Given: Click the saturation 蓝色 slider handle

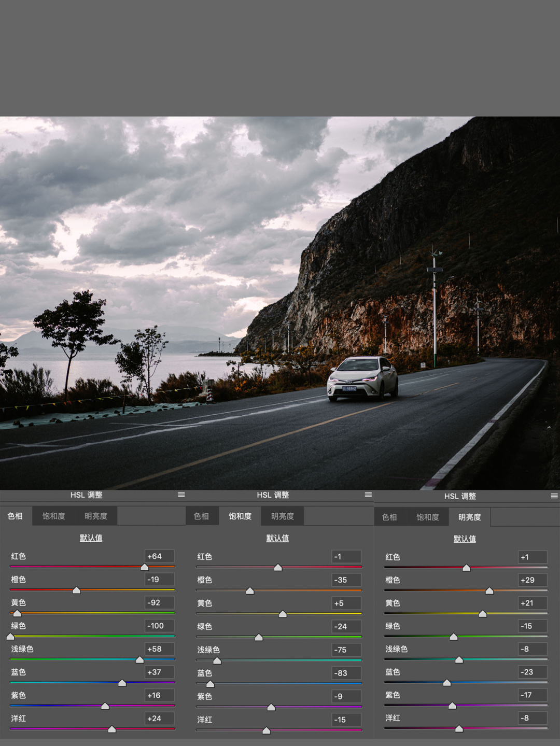Looking at the screenshot, I should pyautogui.click(x=211, y=684).
